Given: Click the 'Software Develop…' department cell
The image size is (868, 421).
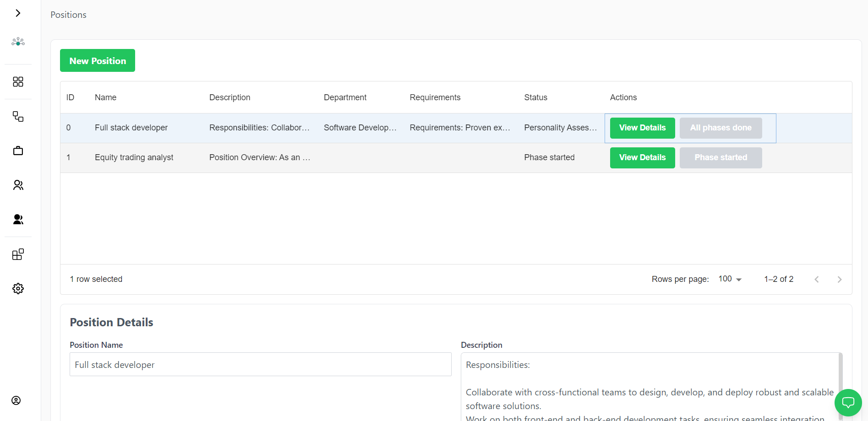Looking at the screenshot, I should (x=360, y=128).
